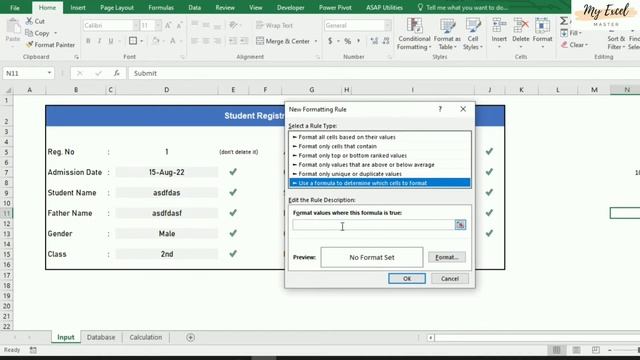The height and width of the screenshot is (360, 640).
Task: Switch to the Database sheet tab
Action: pyautogui.click(x=101, y=337)
